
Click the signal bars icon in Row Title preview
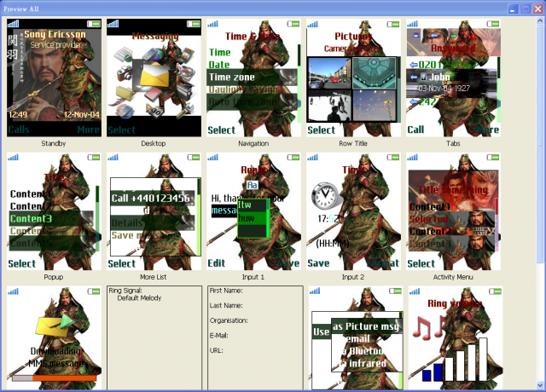312,24
